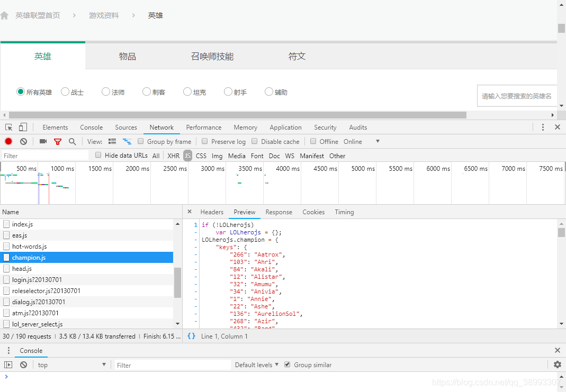The image size is (566, 392).
Task: Open the Sources tab
Action: pos(126,127)
